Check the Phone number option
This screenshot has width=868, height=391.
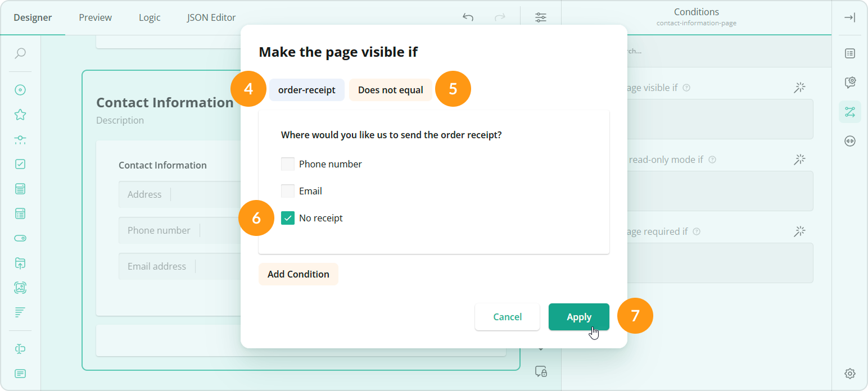click(x=287, y=163)
